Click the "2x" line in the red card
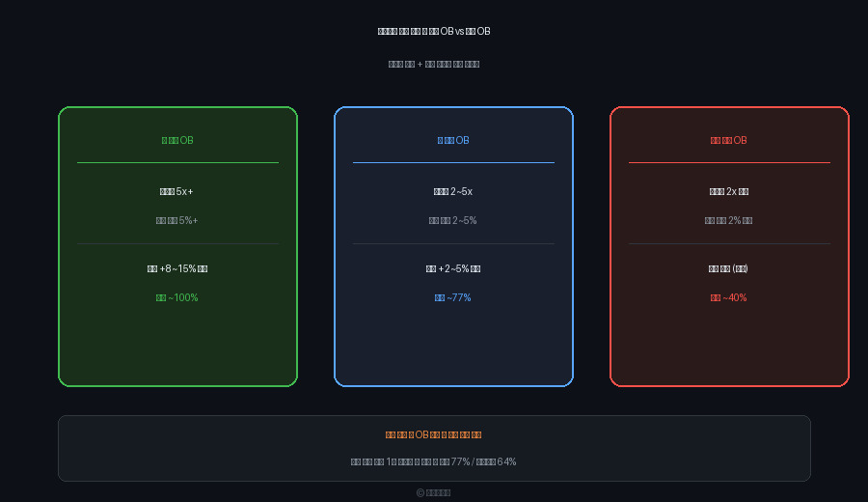The width and height of the screenshot is (868, 502). click(x=728, y=192)
